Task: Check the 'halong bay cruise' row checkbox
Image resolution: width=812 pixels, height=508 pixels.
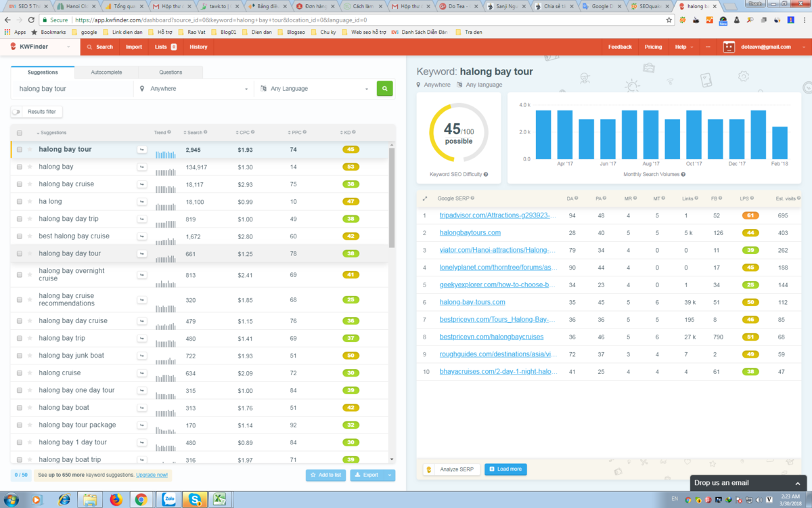Action: point(20,184)
